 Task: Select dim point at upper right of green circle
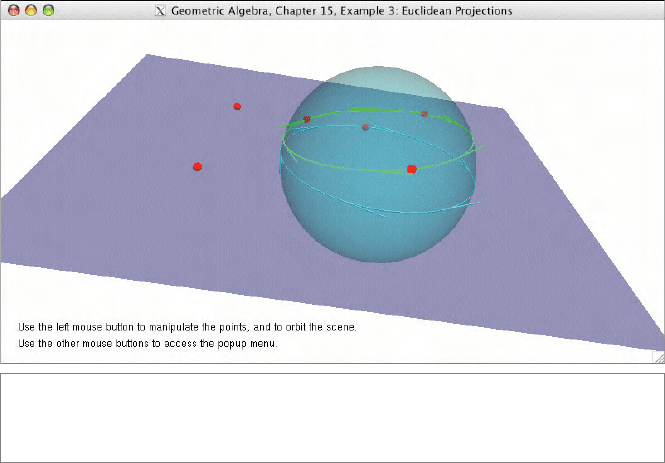424,114
